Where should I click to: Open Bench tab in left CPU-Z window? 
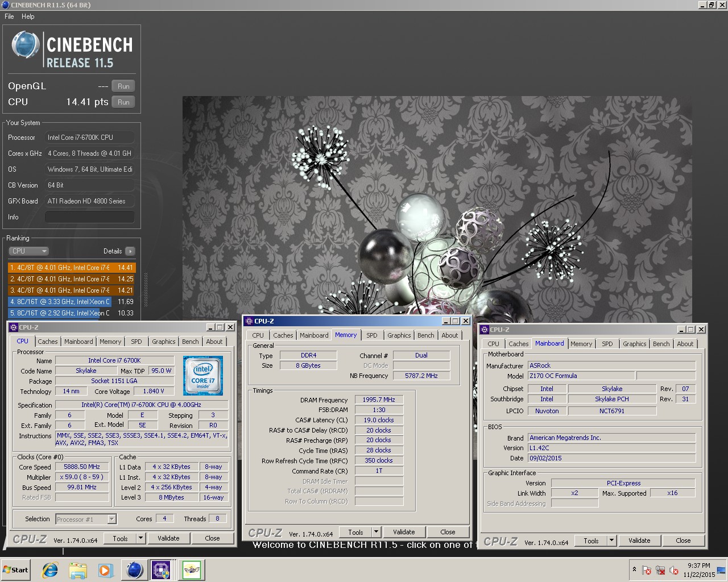(x=191, y=342)
